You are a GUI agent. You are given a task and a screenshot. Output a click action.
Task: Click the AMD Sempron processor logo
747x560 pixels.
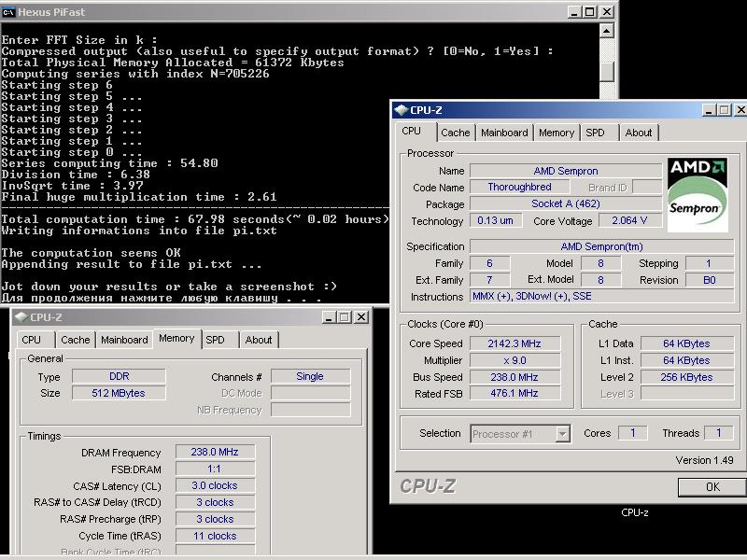[x=698, y=195]
